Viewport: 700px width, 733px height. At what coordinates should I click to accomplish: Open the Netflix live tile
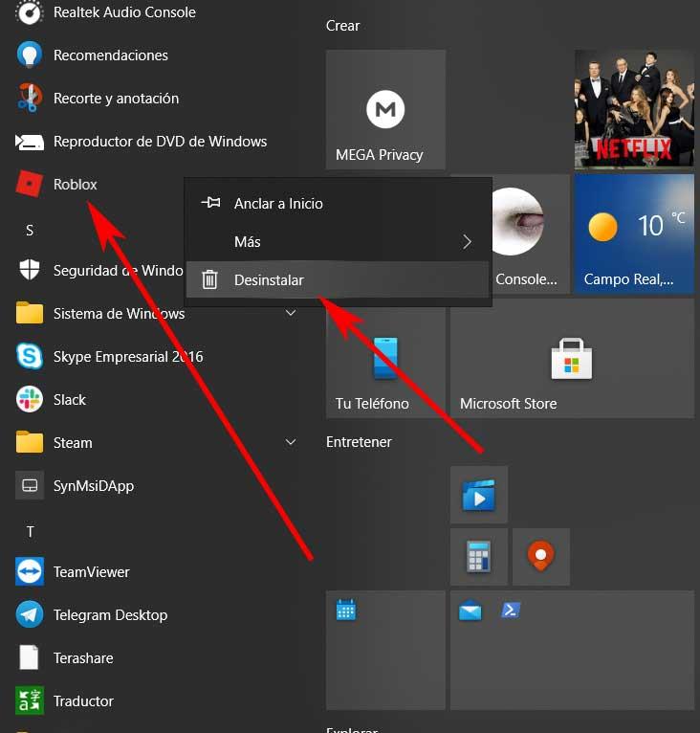(634, 109)
